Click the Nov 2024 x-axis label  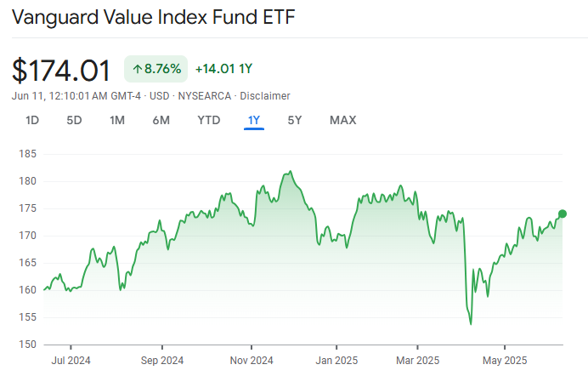point(252,360)
